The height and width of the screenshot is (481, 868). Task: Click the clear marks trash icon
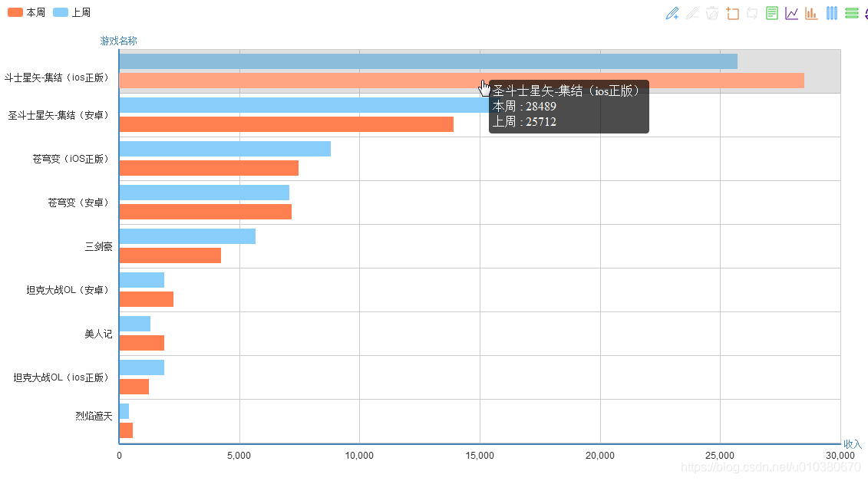point(712,13)
